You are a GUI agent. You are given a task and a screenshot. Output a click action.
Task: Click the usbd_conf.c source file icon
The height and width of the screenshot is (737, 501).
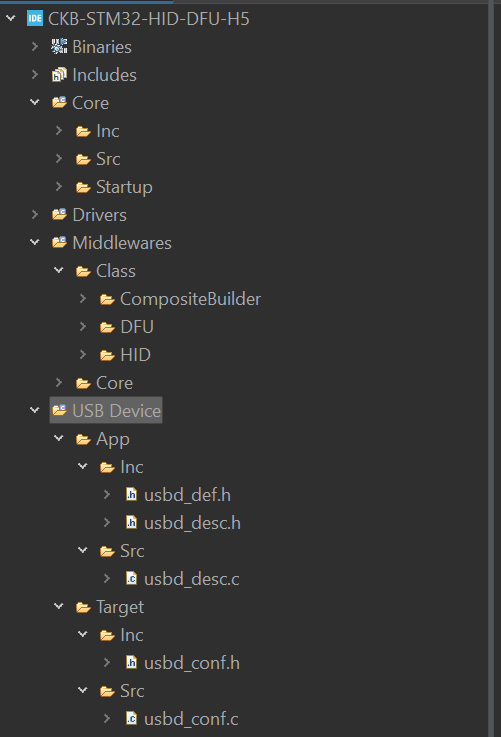[x=132, y=719]
